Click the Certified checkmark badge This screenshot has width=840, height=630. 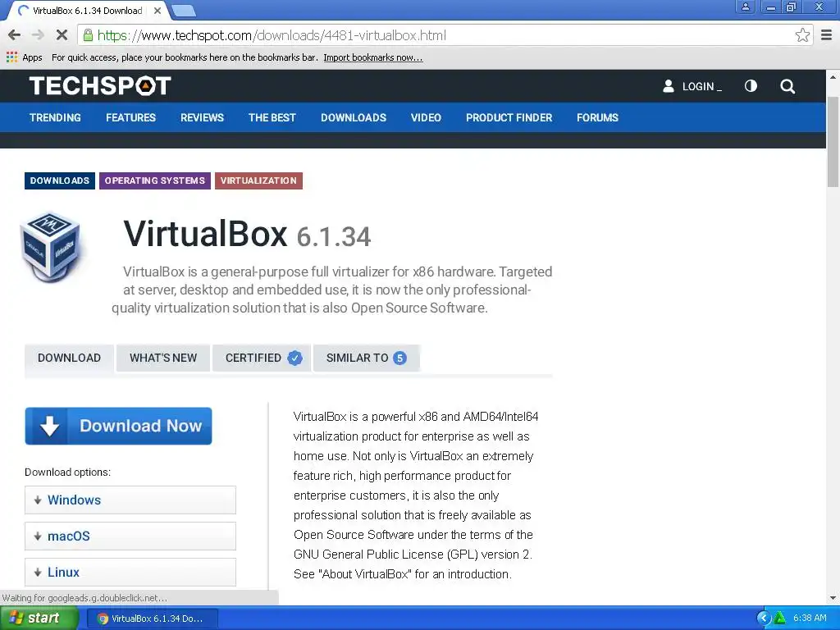pyautogui.click(x=294, y=358)
